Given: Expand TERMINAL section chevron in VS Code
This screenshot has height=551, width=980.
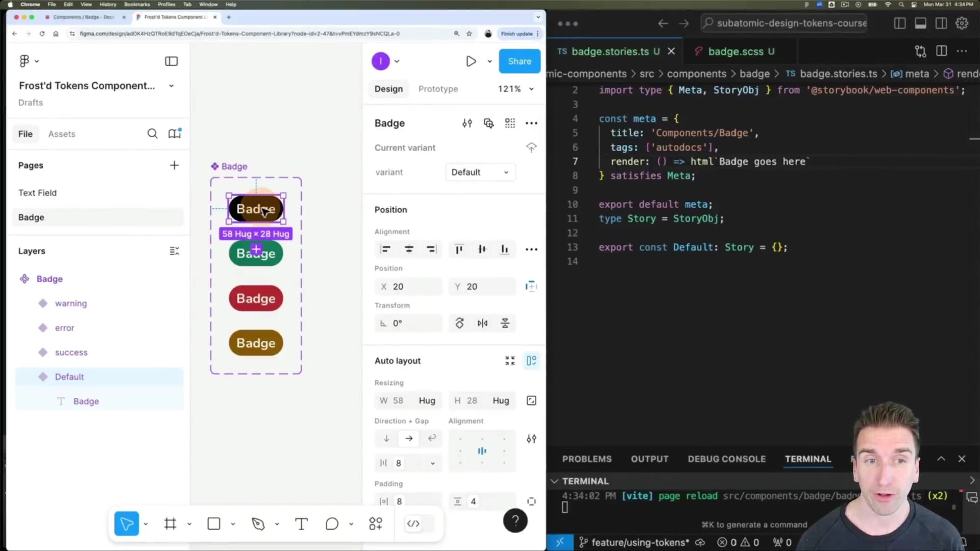Looking at the screenshot, I should click(x=554, y=481).
